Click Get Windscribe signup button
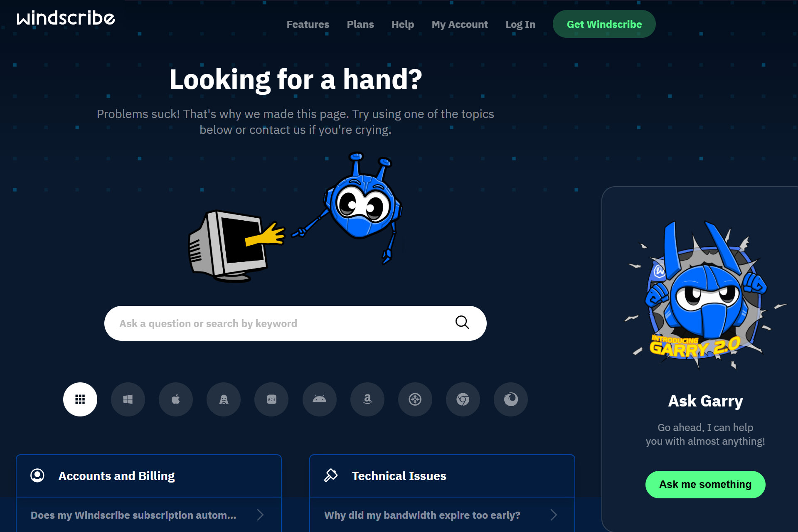 604,24
